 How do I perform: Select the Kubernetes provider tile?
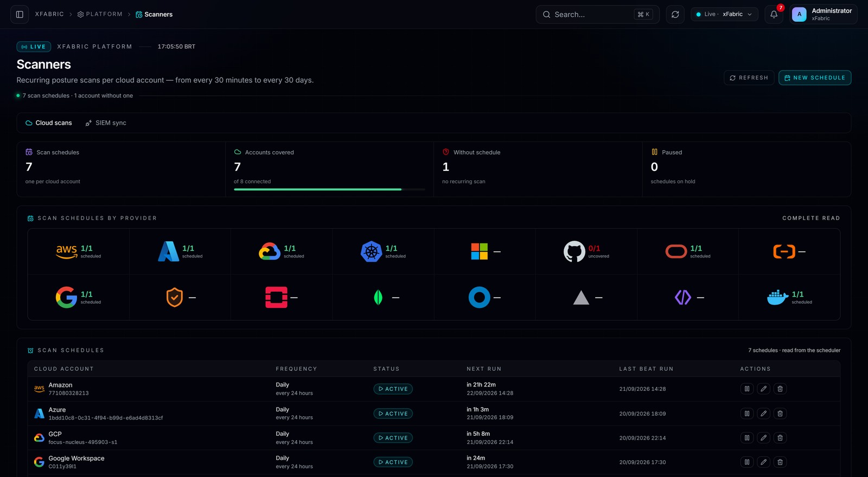(383, 252)
